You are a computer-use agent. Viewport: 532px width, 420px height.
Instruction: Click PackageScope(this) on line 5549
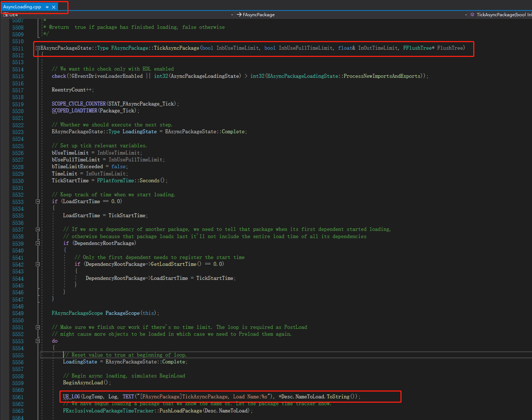coord(131,313)
